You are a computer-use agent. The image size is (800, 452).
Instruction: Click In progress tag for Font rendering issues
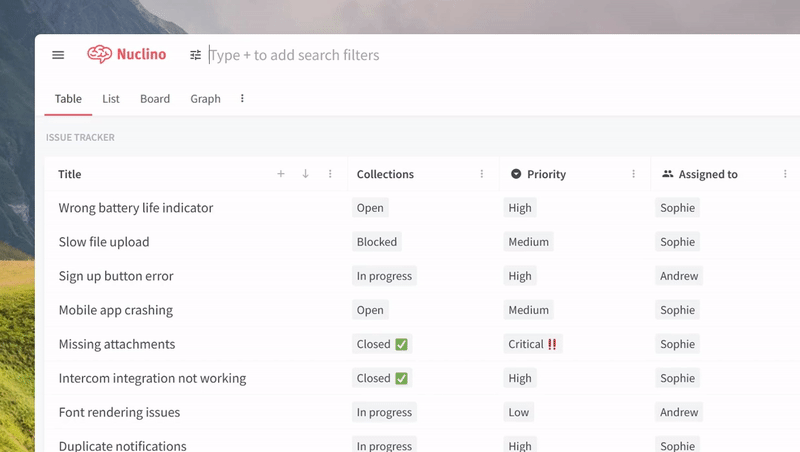coord(384,412)
